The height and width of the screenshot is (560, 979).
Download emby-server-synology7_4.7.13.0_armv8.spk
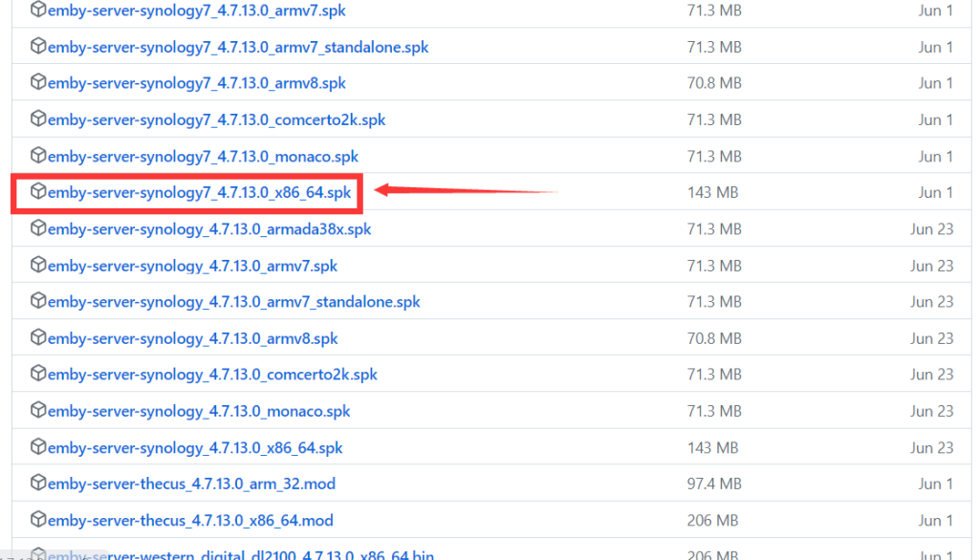[197, 83]
